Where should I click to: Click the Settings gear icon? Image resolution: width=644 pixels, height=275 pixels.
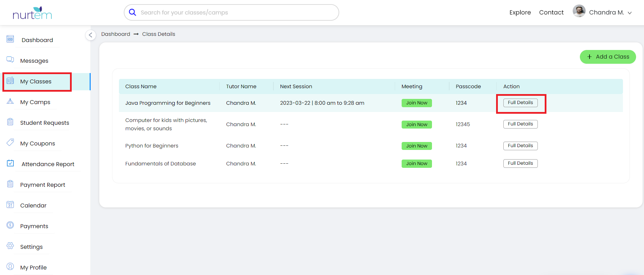(x=10, y=246)
